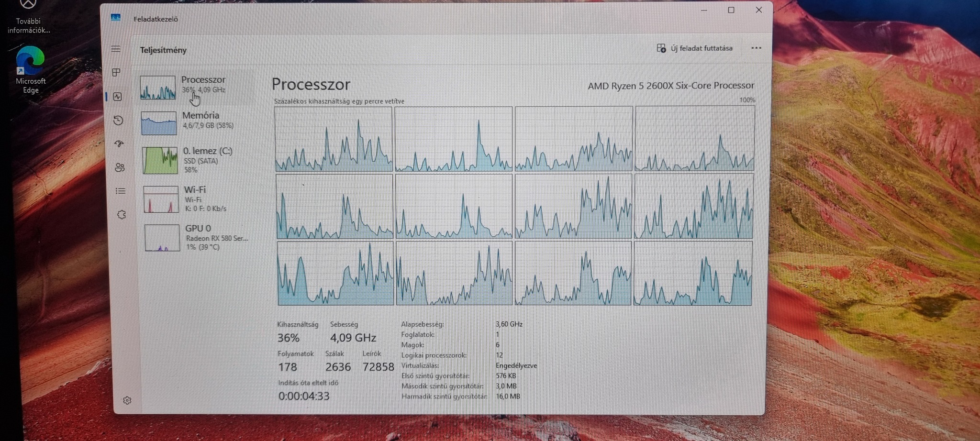This screenshot has height=441, width=980.
Task: Click the 576 KB cache value
Action: pos(506,376)
